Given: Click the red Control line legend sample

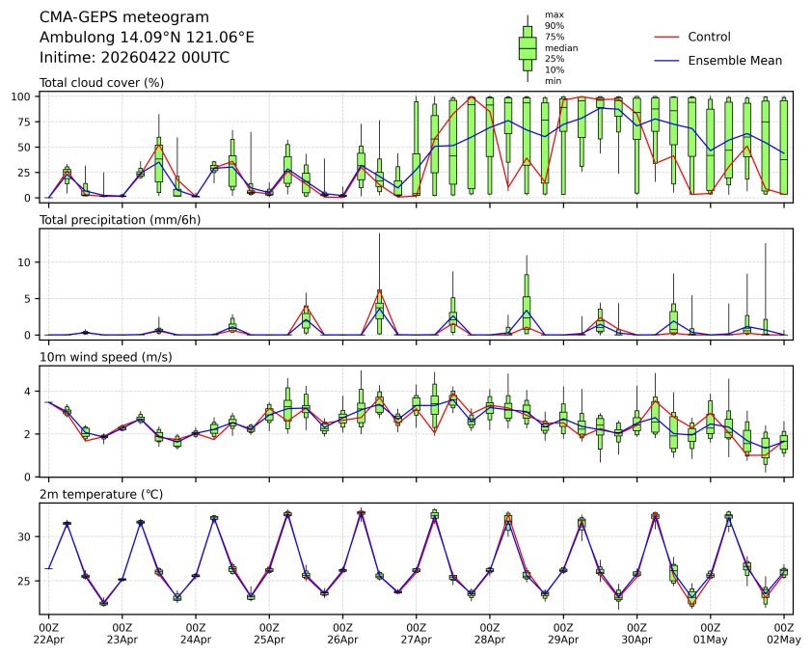Looking at the screenshot, I should (666, 37).
